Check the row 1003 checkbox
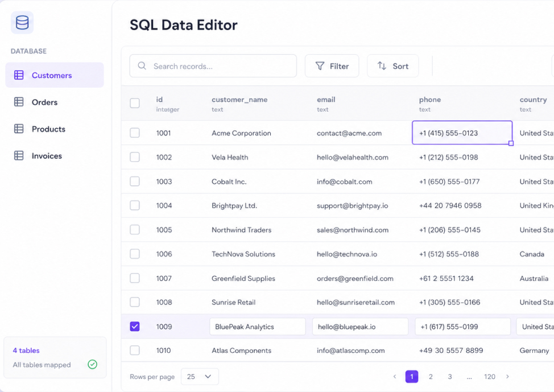554x392 pixels. 135,181
